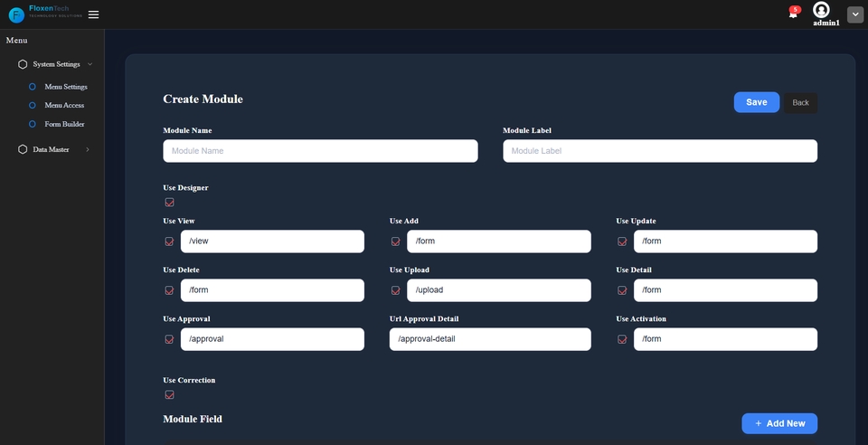Toggle the hamburger sidebar menu icon
Screen dimensions: 868x445
click(94, 14)
